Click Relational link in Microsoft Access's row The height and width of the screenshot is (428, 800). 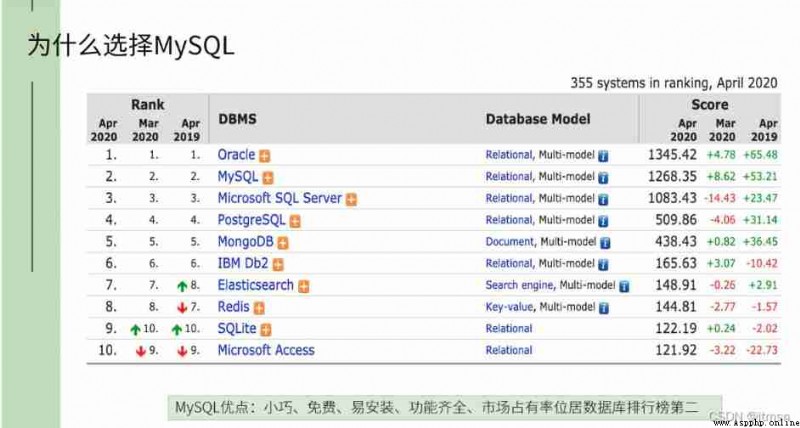(509, 350)
